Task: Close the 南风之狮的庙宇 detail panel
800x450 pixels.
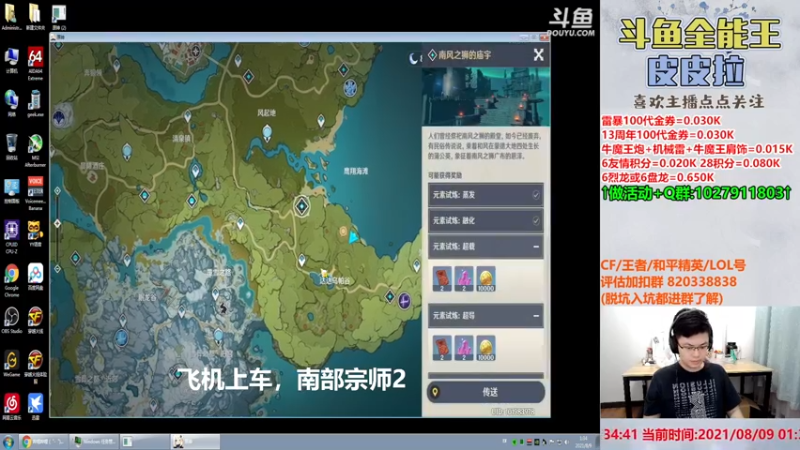Action: click(538, 55)
